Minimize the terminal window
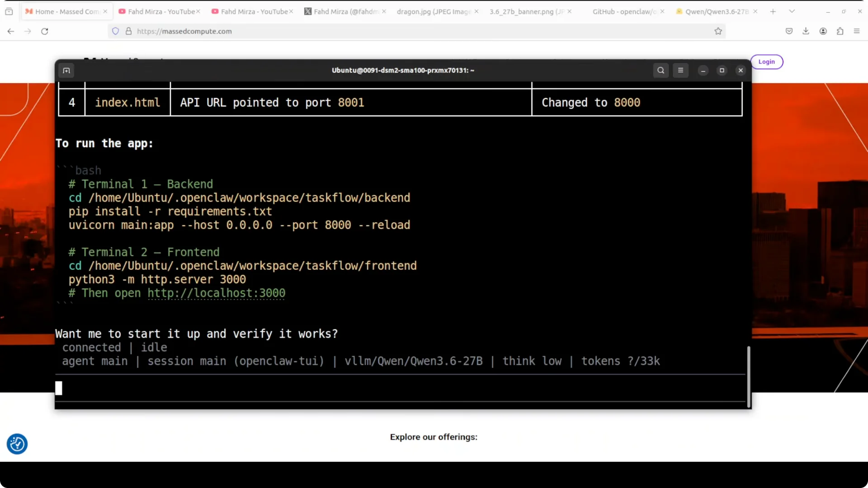868x488 pixels. pyautogui.click(x=703, y=70)
